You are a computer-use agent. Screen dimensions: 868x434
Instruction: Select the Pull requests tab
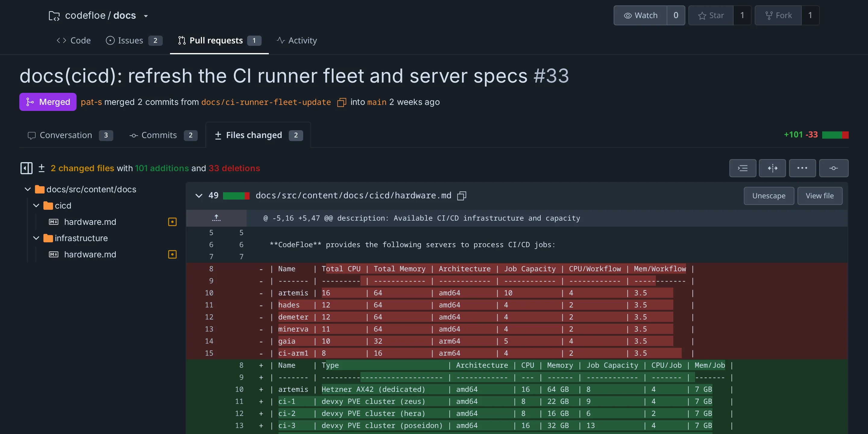[x=219, y=40]
